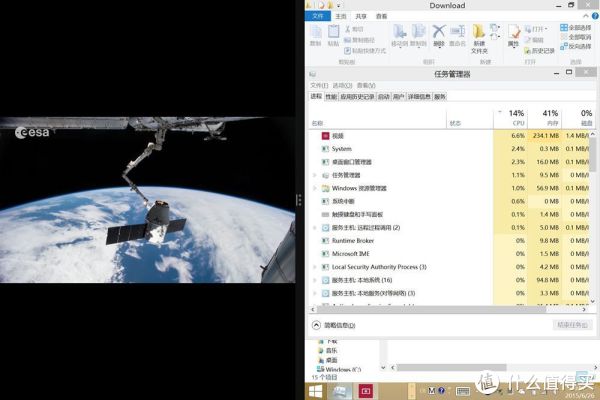This screenshot has height=400, width=600.
Task: Expand the service host (3) row
Action: [315, 293]
